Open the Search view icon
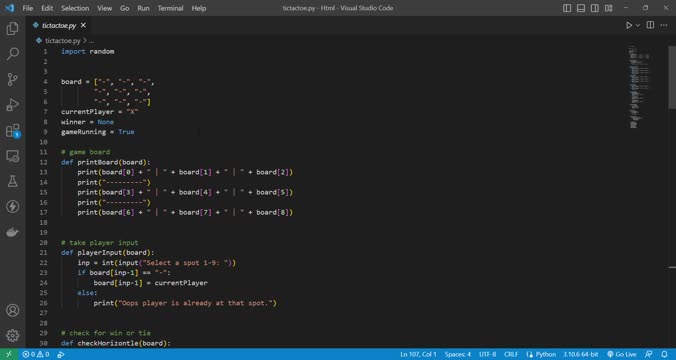The width and height of the screenshot is (676, 360). coord(13,54)
